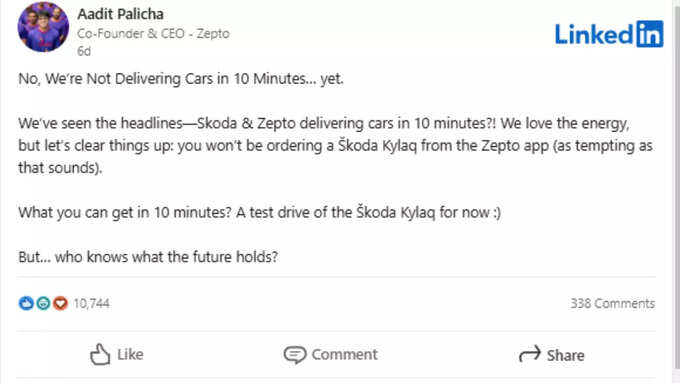Viewport: 680px width, 383px height.
Task: Click the green reaction emoji icon
Action: pyautogui.click(x=43, y=303)
